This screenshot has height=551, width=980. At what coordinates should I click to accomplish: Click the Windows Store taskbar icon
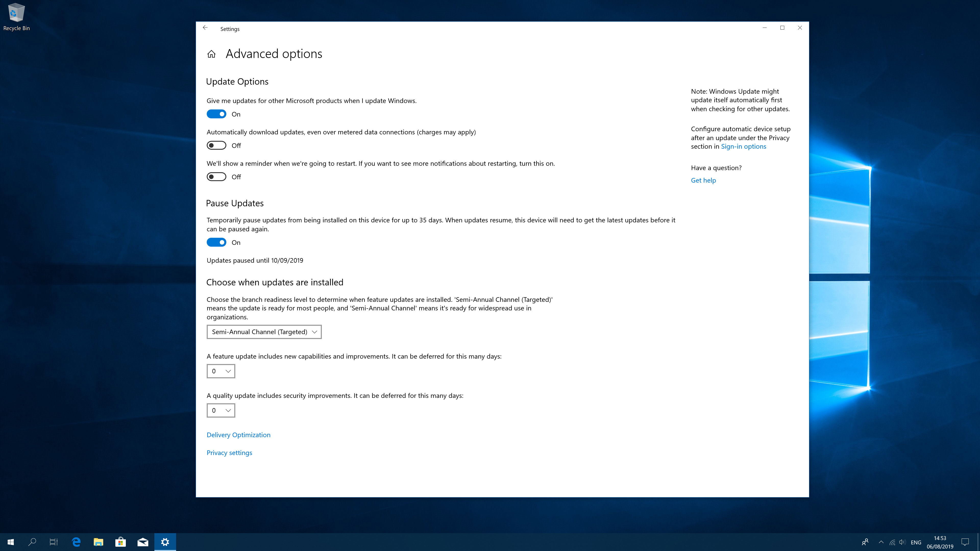click(x=120, y=542)
